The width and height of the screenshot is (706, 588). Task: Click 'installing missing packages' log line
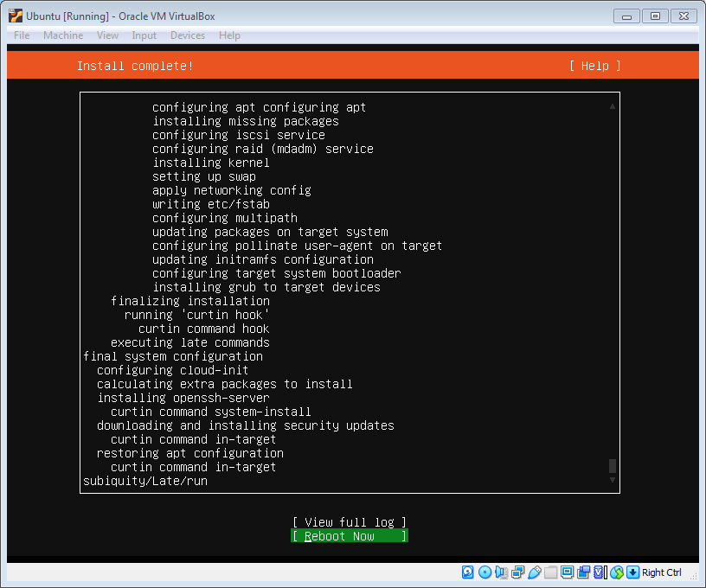click(246, 121)
